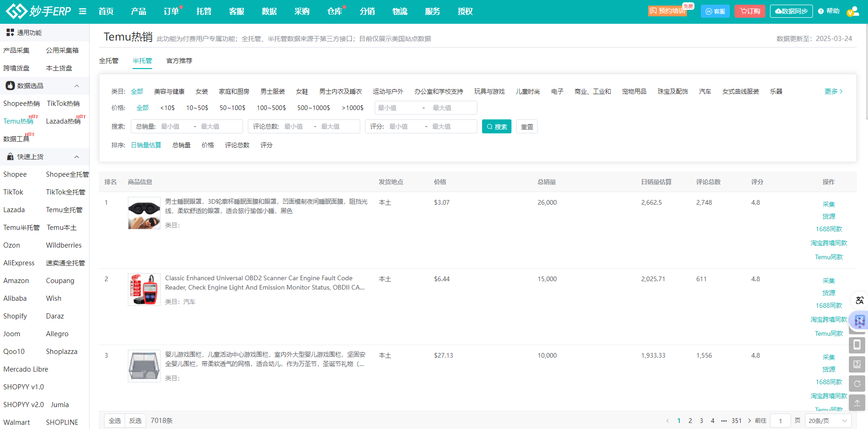Select the <10$ price filter option
868x429 pixels.
pos(168,108)
